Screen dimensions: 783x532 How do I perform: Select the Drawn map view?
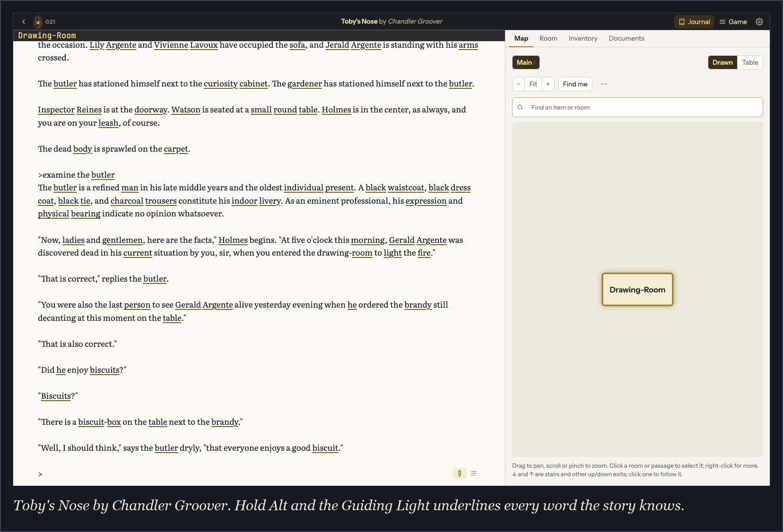[722, 62]
